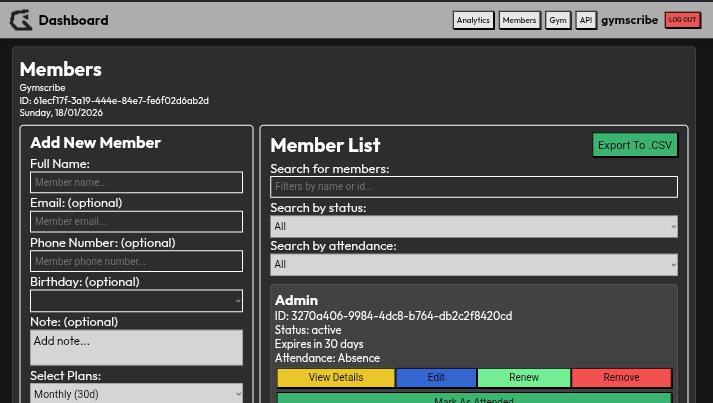Click the Member List heading
This screenshot has height=403, width=713.
coord(325,146)
